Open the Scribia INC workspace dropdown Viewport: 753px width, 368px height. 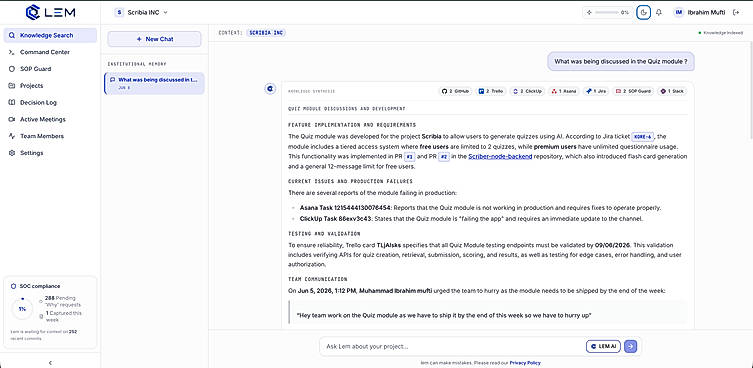(141, 12)
